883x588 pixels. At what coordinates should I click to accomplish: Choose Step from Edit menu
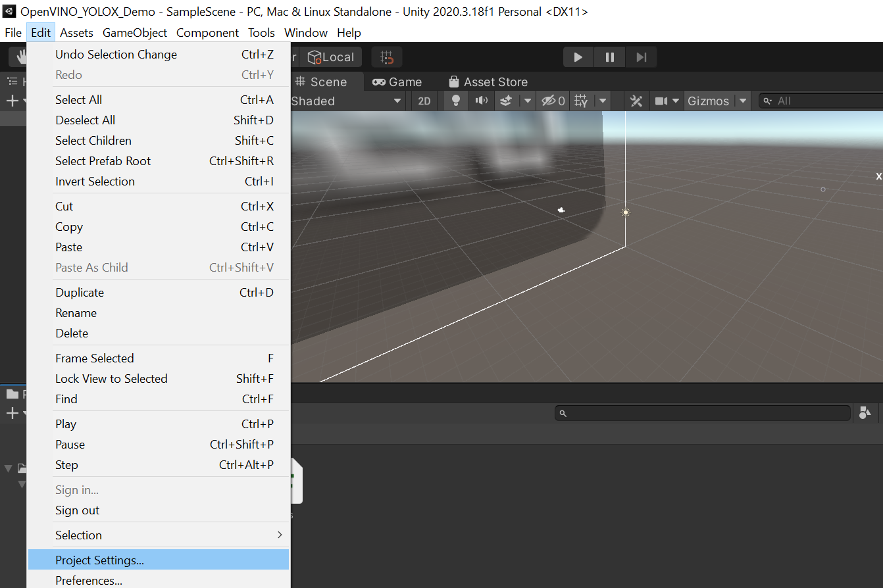tap(159, 465)
